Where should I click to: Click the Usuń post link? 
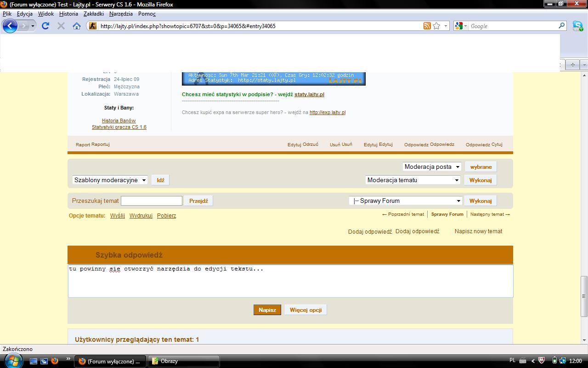341,144
